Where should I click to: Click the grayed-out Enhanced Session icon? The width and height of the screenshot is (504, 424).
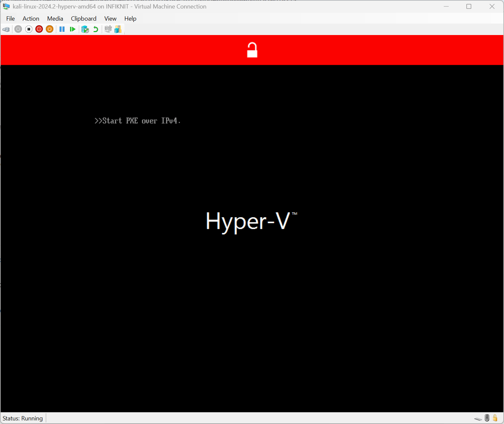tap(108, 29)
